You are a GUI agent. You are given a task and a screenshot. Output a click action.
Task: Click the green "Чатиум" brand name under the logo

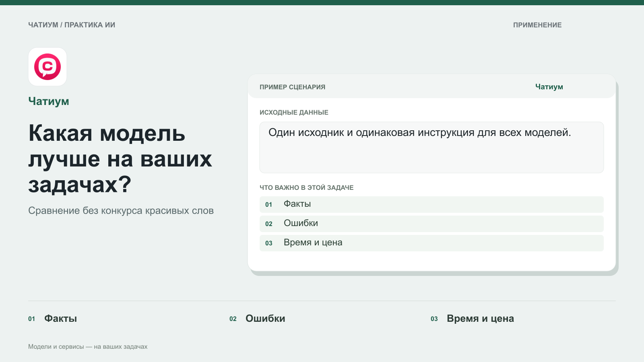pos(49,101)
